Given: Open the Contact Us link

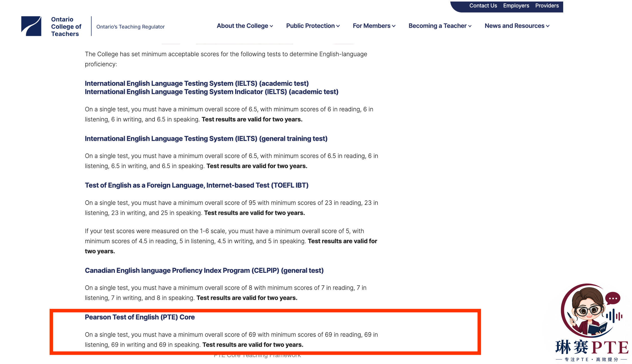Looking at the screenshot, I should click(x=483, y=6).
